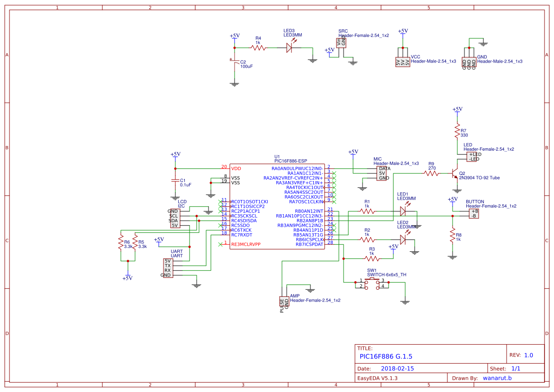
Task: Click the UART header connector
Action: tap(168, 268)
